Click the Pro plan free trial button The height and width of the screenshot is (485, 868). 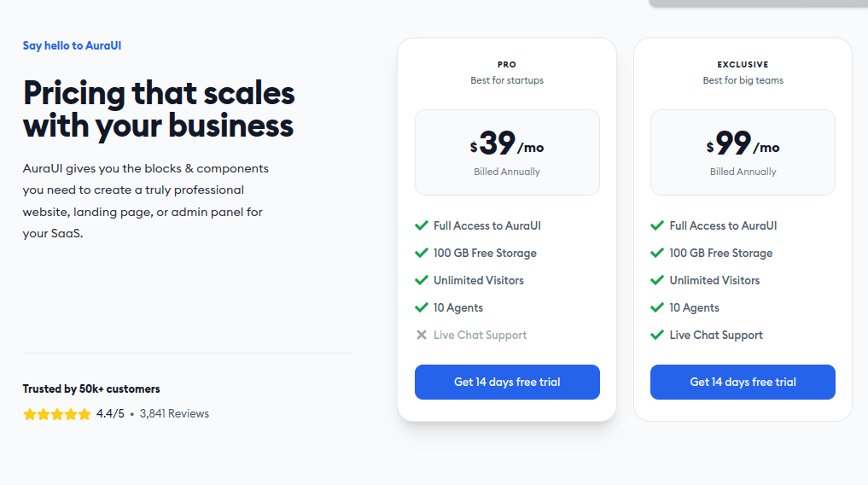coord(507,382)
